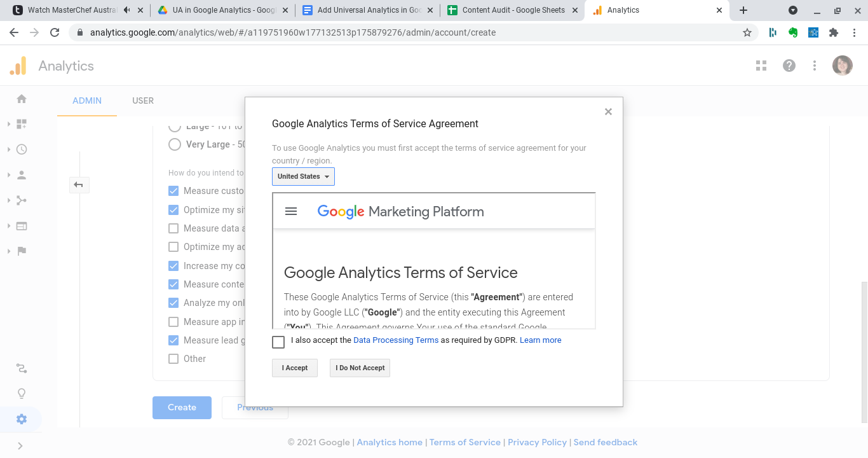Expand the Acquisition section arrow
Viewport: 868px width, 458px height.
9,200
